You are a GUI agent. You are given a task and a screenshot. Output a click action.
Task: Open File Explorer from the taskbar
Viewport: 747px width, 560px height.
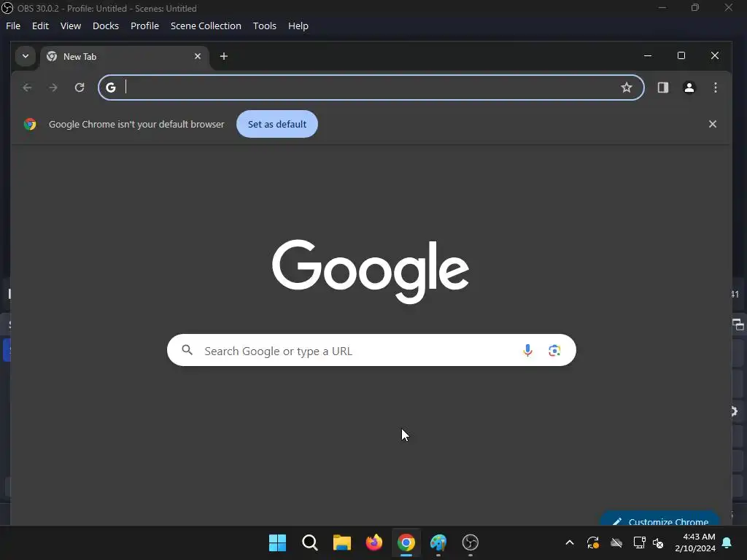(341, 542)
